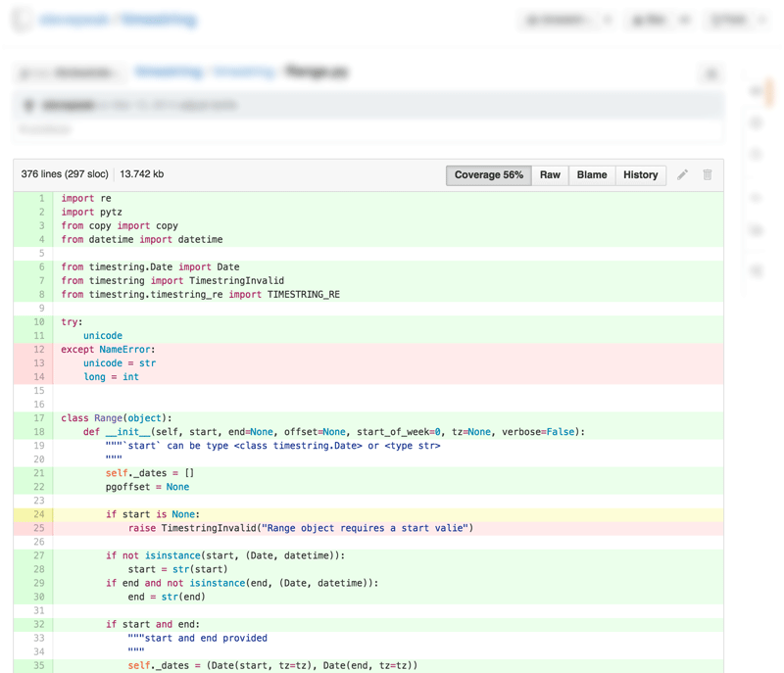The image size is (784, 673).
Task: Select line number 1
Action: (x=42, y=198)
